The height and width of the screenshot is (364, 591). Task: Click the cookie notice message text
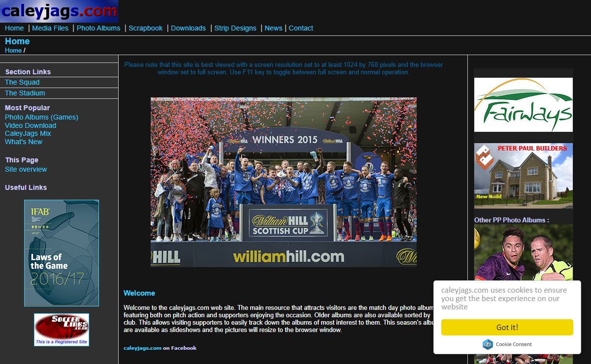(504, 298)
